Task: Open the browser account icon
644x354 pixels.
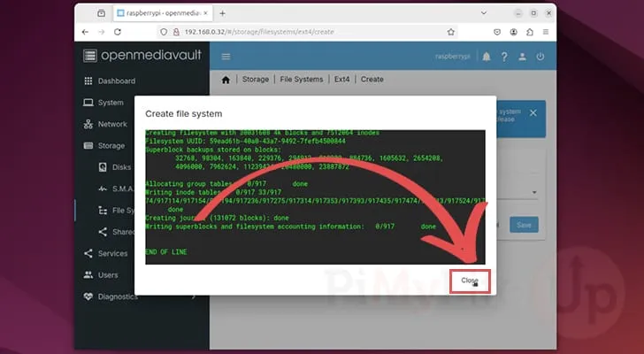Action: coord(513,32)
